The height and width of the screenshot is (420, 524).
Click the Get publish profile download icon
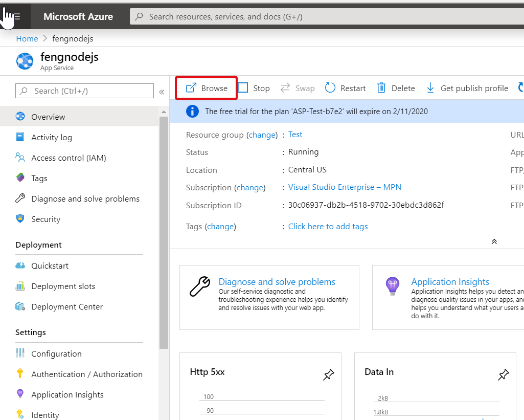(x=430, y=88)
